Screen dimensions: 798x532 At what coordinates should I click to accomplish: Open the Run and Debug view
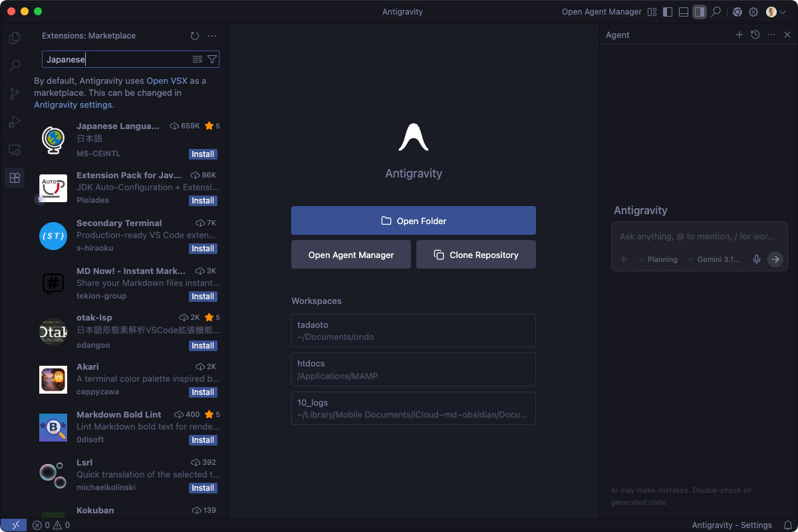15,122
